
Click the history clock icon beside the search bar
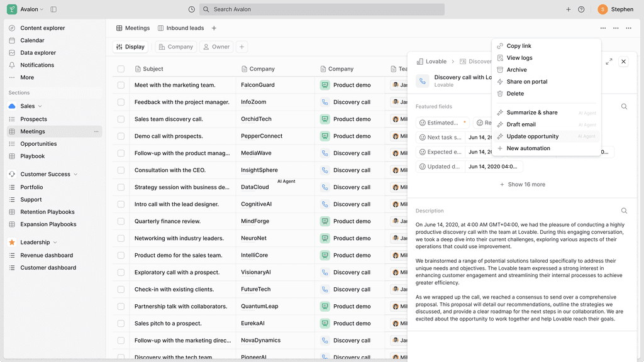pyautogui.click(x=191, y=9)
